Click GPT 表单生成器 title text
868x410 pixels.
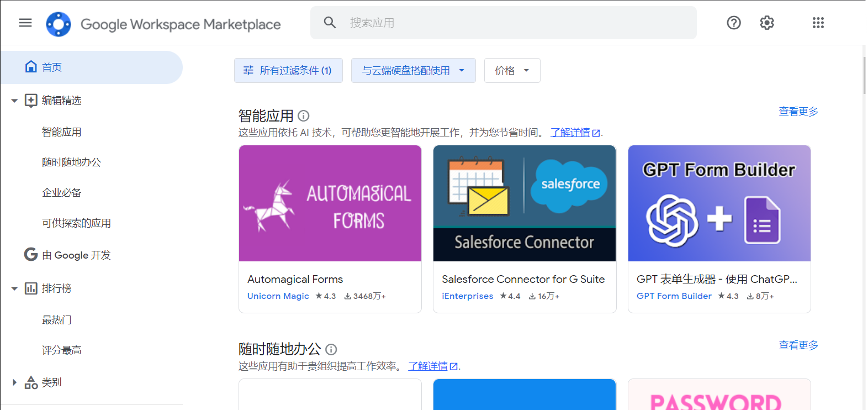717,279
